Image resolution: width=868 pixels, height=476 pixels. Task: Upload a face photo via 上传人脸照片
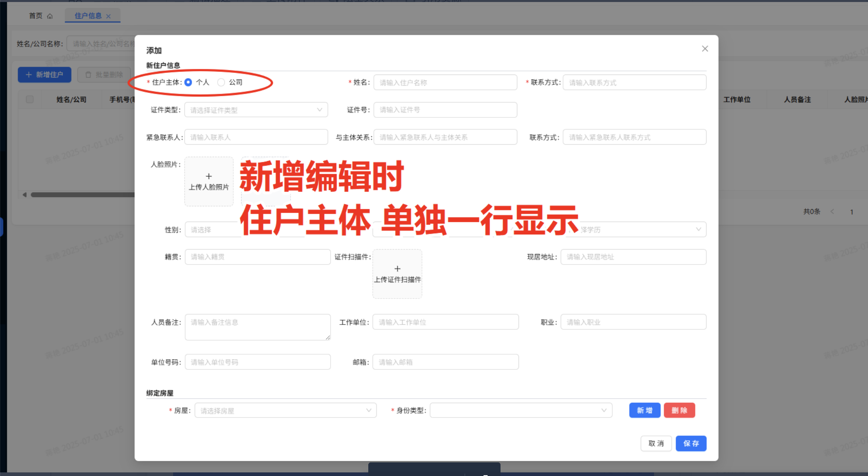coord(209,182)
